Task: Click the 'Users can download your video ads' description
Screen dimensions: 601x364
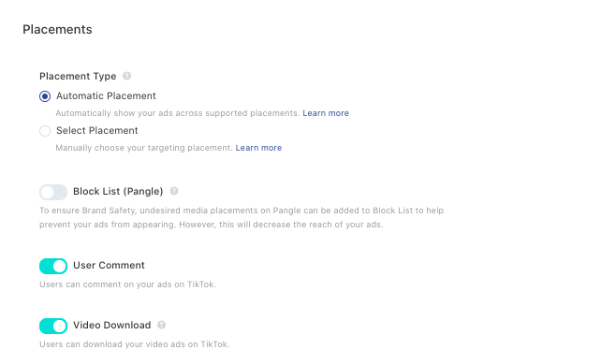Action: pyautogui.click(x=135, y=344)
